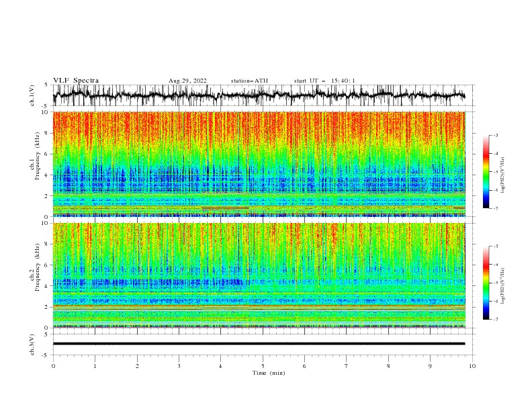Click the 'ch.1(V)' axis label
532x411 pixels.
point(32,95)
